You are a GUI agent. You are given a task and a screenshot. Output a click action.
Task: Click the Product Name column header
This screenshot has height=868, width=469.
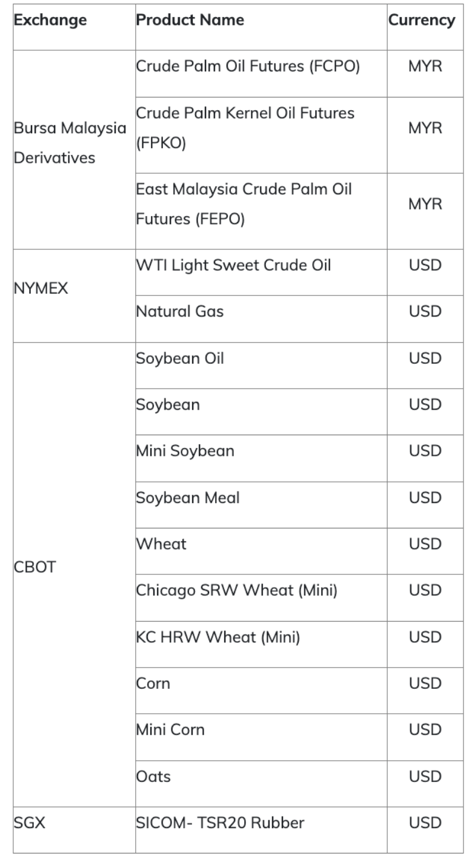point(190,20)
